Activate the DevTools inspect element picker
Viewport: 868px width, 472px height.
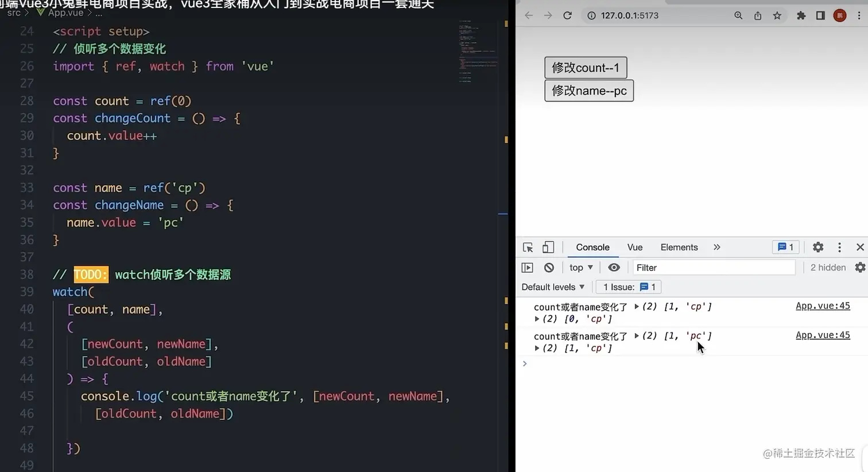(x=528, y=247)
